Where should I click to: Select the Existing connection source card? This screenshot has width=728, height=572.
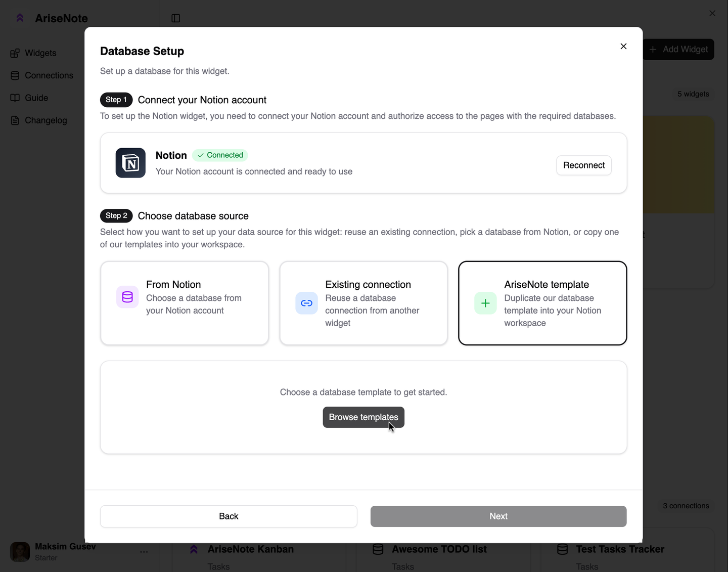pyautogui.click(x=363, y=303)
